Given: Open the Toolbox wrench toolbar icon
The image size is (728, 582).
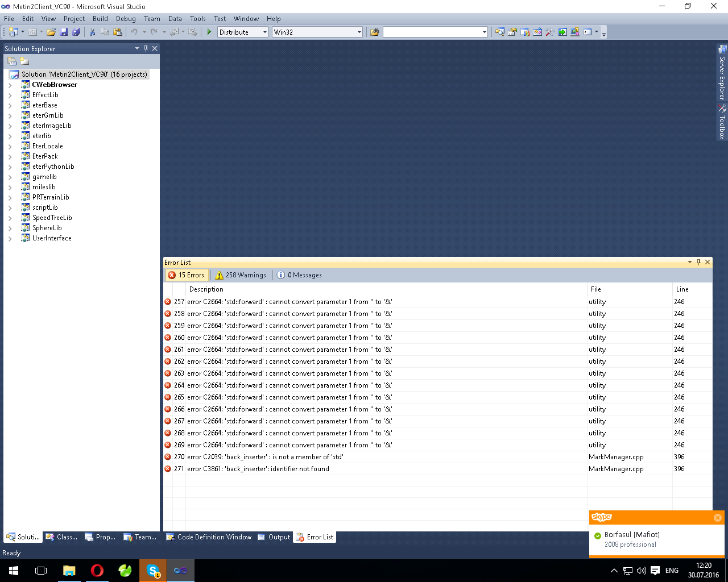Looking at the screenshot, I should click(x=549, y=32).
